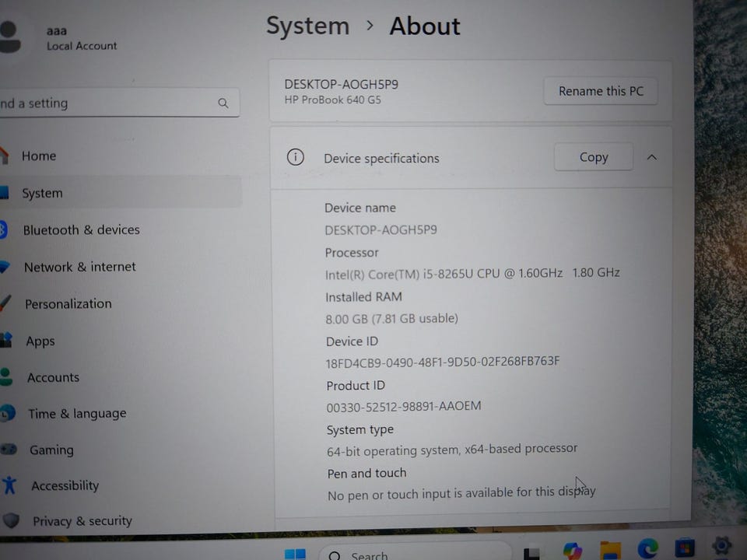The image size is (747, 560).
Task: Open the Gaming settings controller icon
Action: 9,449
